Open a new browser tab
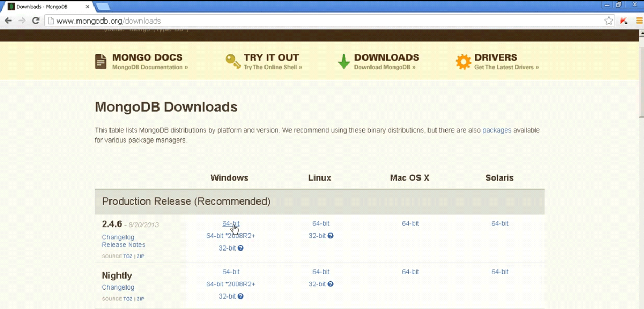The width and height of the screenshot is (644, 309). (x=103, y=7)
